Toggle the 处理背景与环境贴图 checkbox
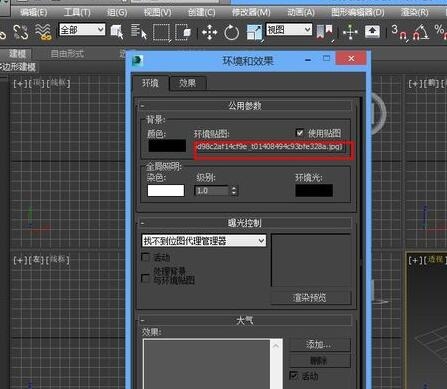 click(x=146, y=278)
